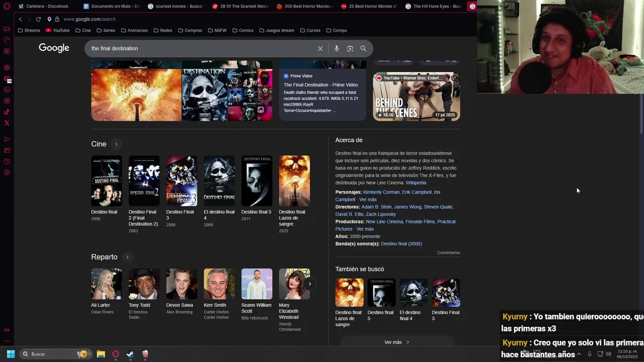The image size is (644, 362).
Task: Open the sidebar three-dots more menu
Action: point(7,341)
